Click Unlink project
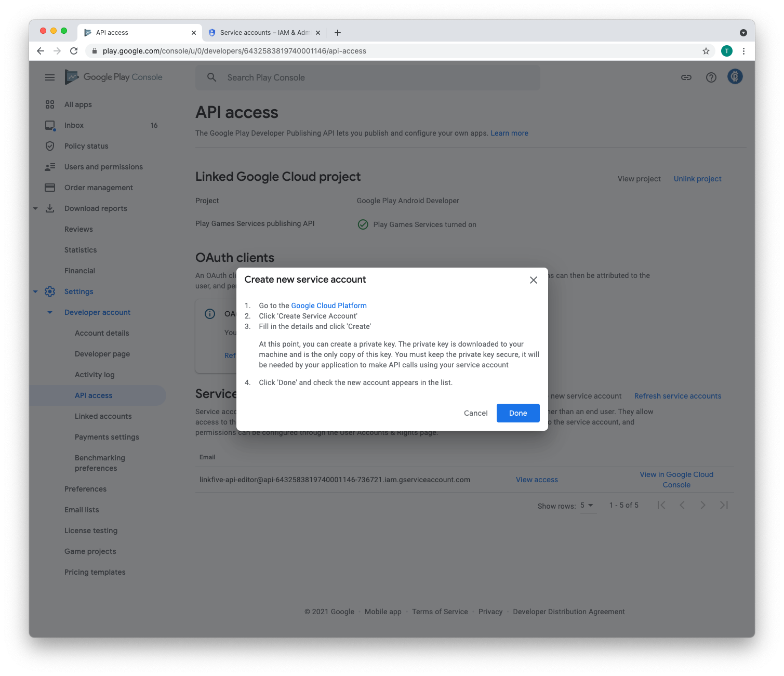784x676 pixels. (698, 179)
